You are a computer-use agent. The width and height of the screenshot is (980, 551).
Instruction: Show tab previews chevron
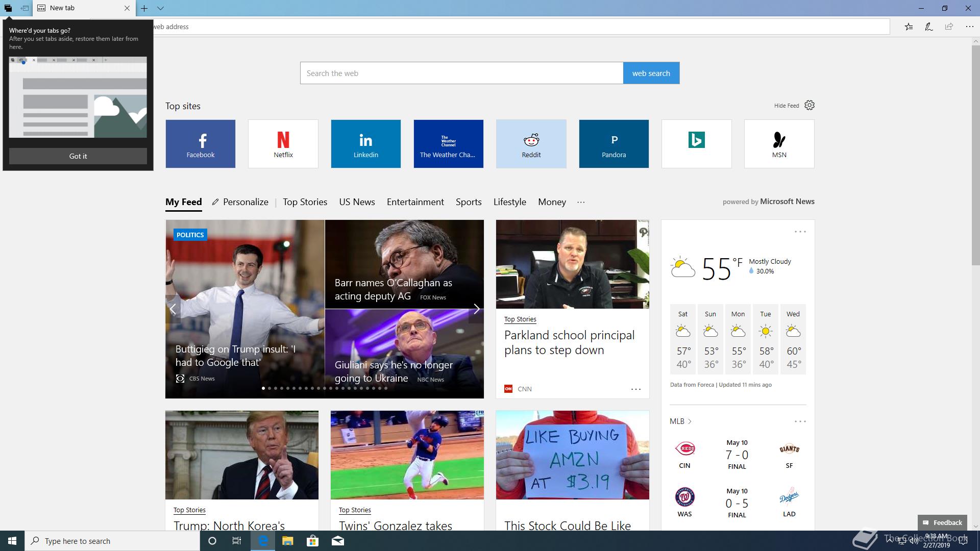(x=160, y=8)
